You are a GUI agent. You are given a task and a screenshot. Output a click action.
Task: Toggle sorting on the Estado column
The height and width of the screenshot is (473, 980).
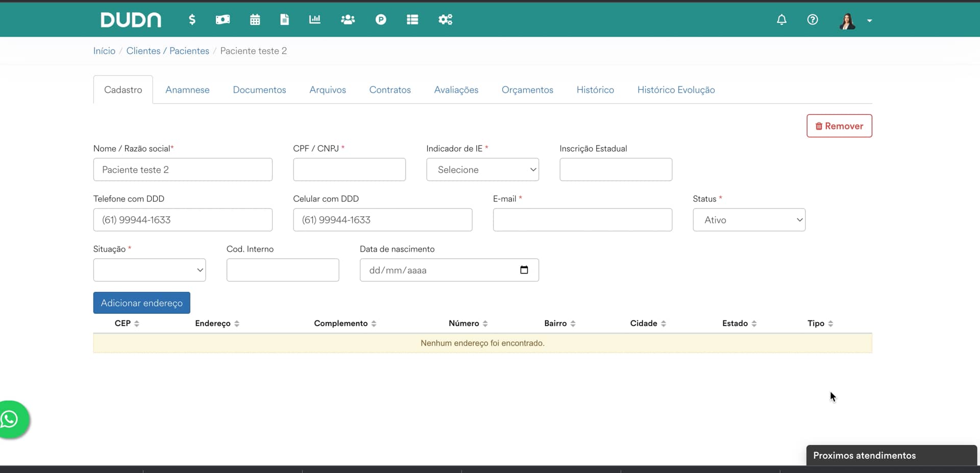click(x=754, y=323)
